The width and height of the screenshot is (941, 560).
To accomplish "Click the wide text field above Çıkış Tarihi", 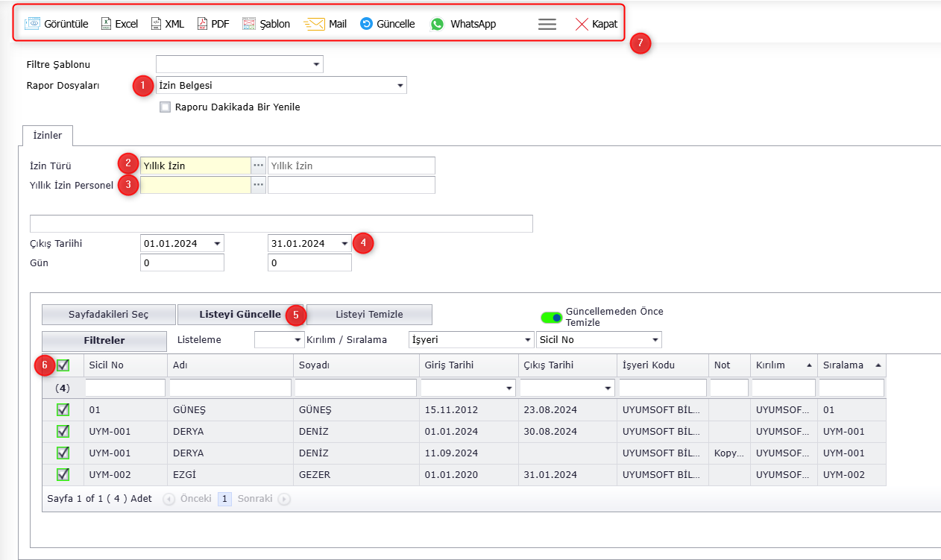I will (x=281, y=224).
